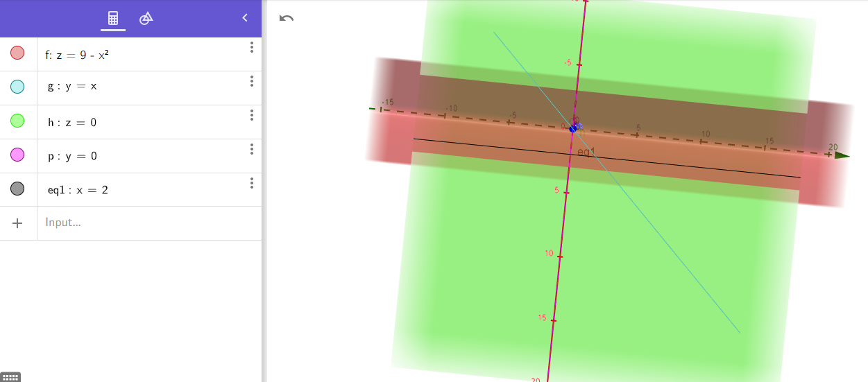Open options menu for f row
This screenshot has height=382, width=868.
252,47
